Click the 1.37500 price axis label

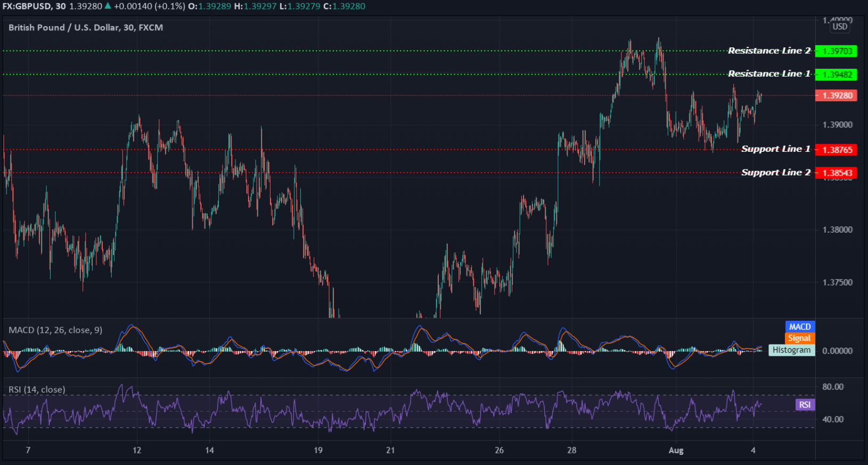(x=837, y=282)
